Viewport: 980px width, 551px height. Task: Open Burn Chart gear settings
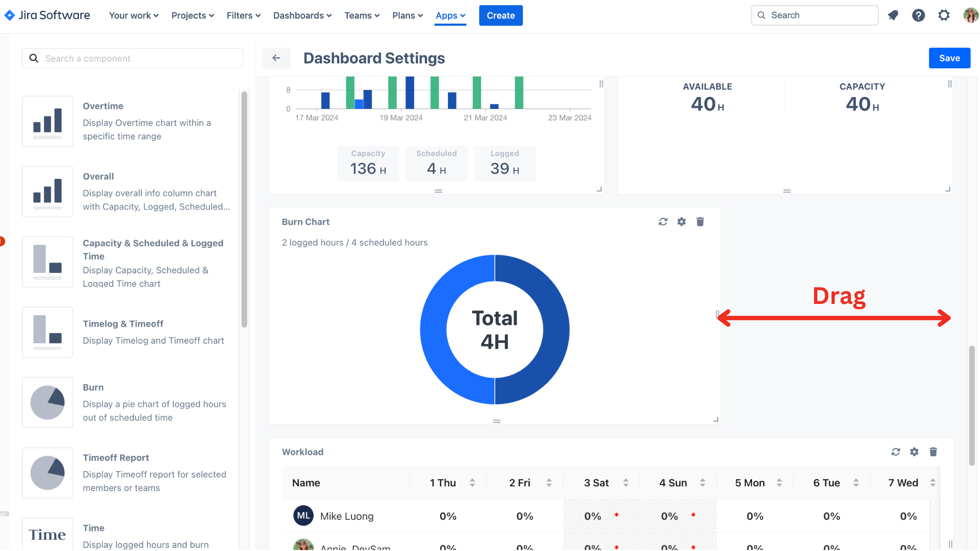(681, 222)
